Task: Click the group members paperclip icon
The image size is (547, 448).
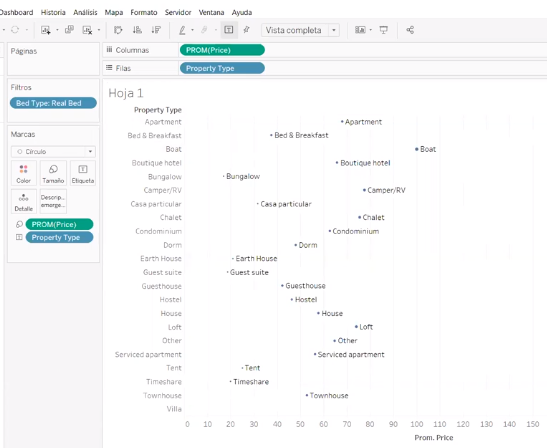Action: 204,30
